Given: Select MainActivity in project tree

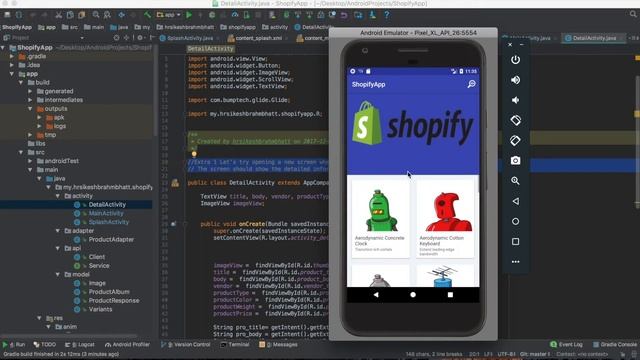Looking at the screenshot, I should point(106,213).
